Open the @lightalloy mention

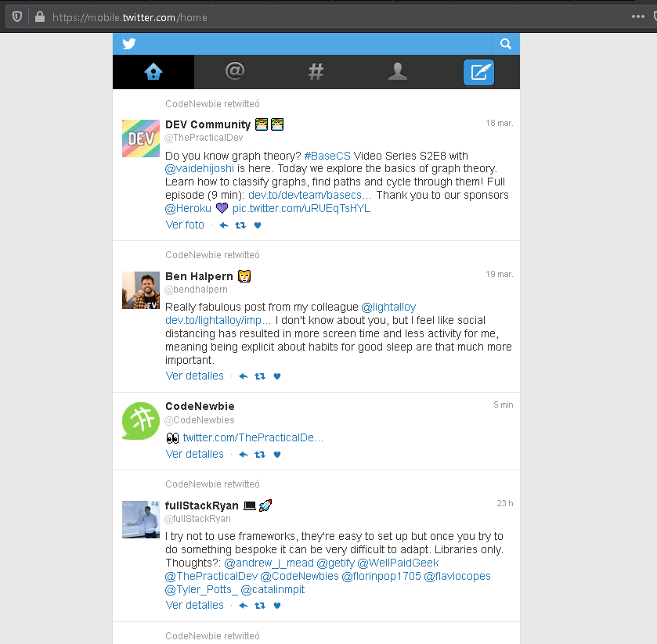[x=388, y=308]
